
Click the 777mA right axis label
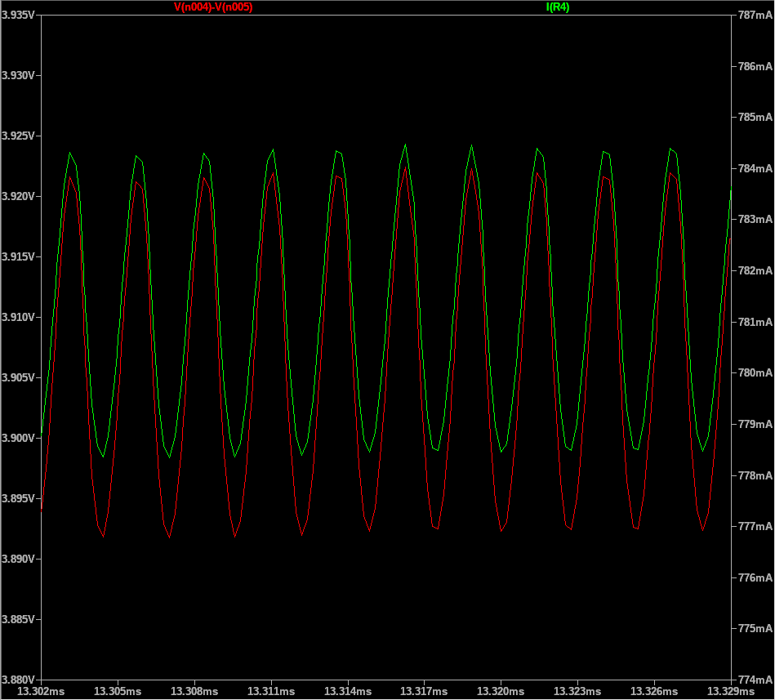click(755, 527)
